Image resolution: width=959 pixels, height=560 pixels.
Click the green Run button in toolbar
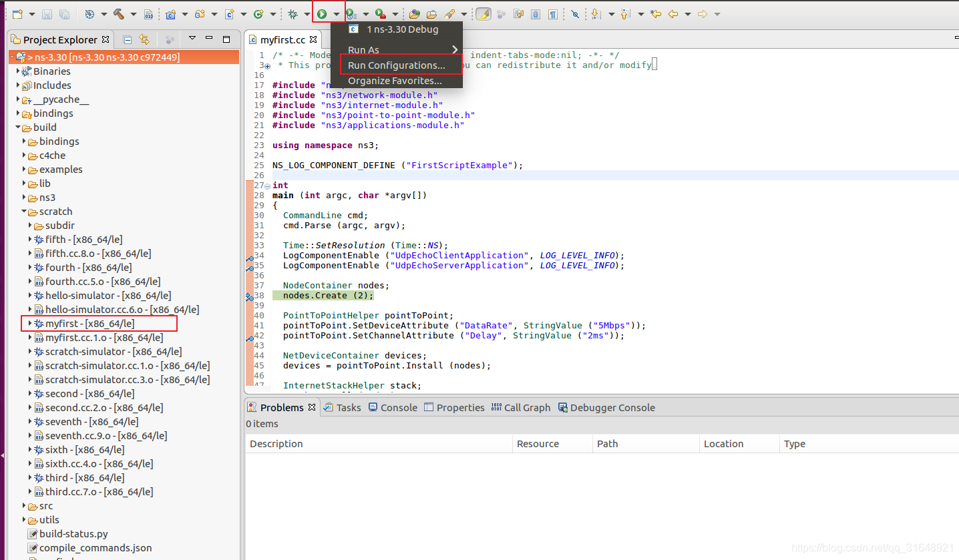322,13
